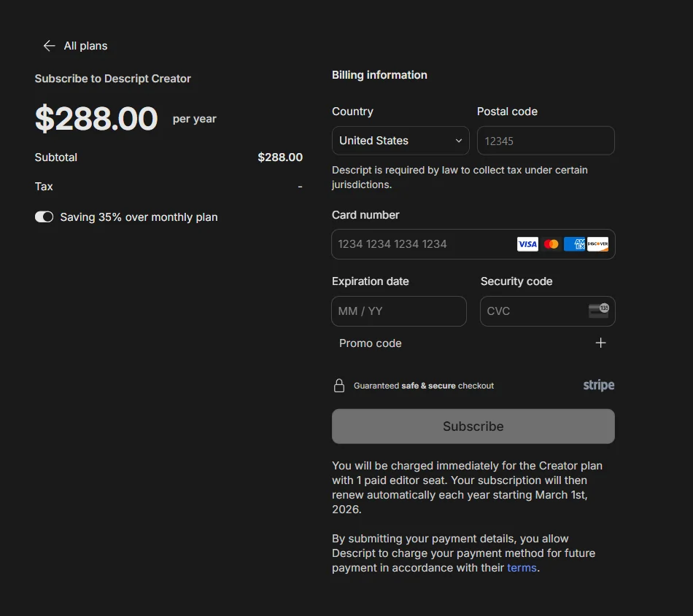The image size is (693, 616).
Task: Select the MM / YY expiration field
Action: (398, 311)
